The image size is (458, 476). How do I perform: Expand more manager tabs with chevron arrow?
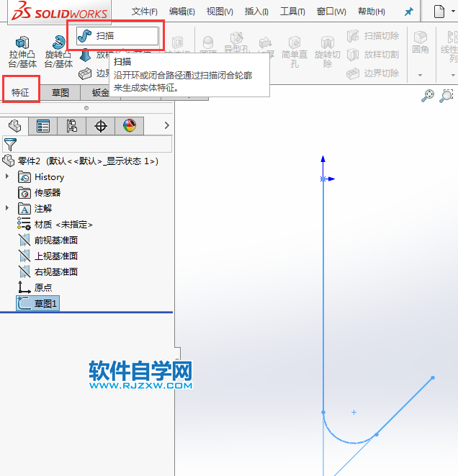[166, 125]
